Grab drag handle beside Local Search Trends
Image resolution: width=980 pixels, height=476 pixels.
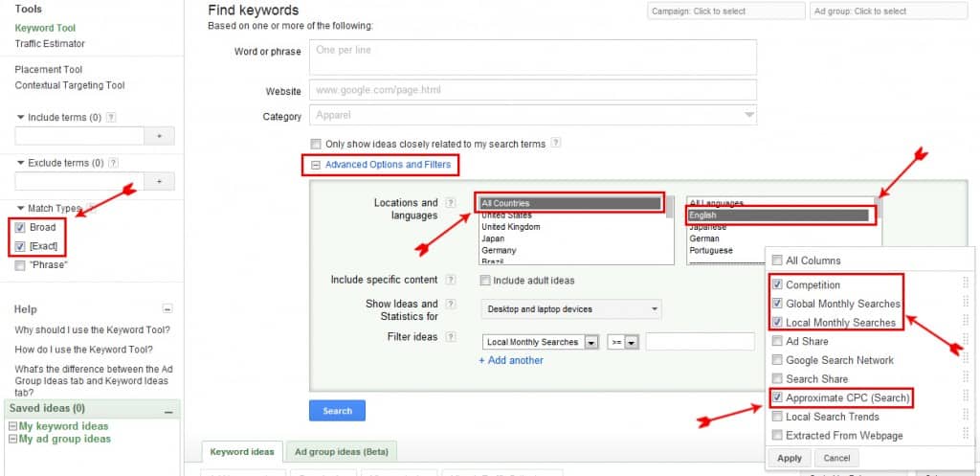(x=966, y=416)
